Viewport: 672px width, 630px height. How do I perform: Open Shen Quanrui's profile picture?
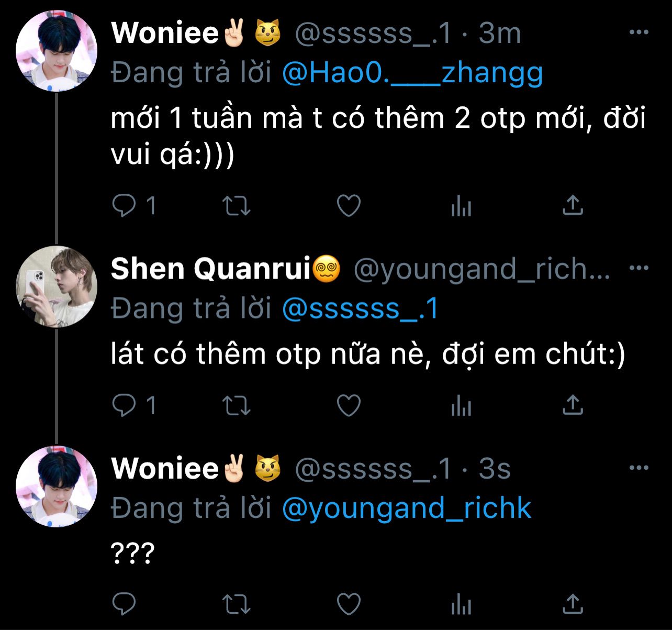(57, 286)
